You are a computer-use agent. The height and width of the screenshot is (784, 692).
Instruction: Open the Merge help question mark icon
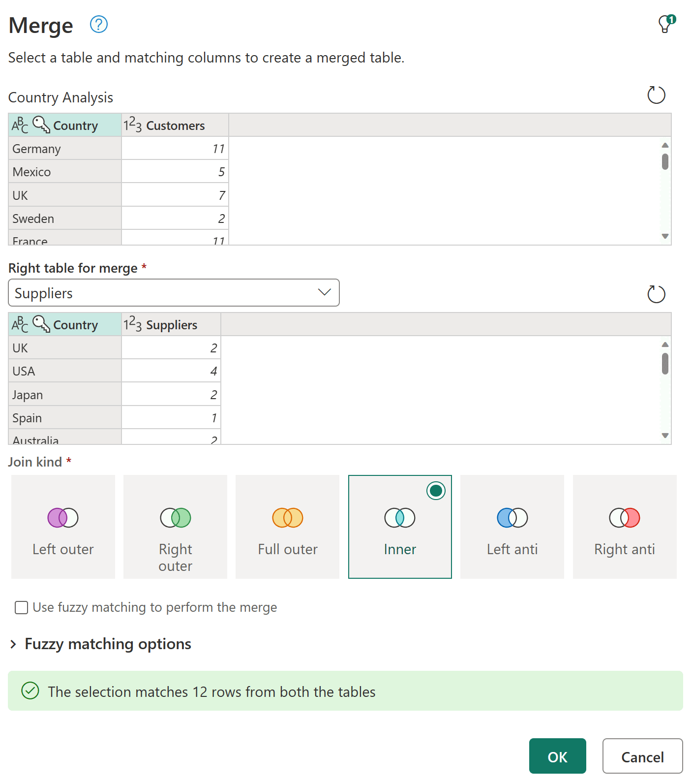pos(99,24)
